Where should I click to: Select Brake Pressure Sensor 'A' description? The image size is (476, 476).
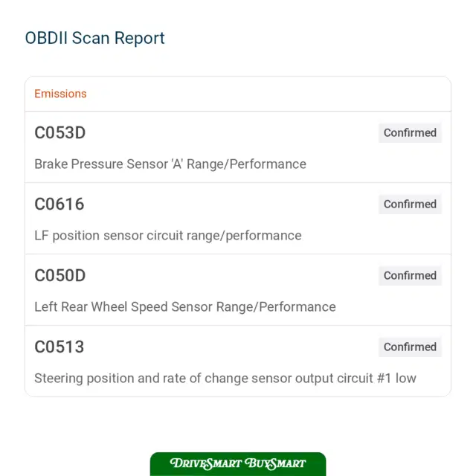[x=170, y=164]
